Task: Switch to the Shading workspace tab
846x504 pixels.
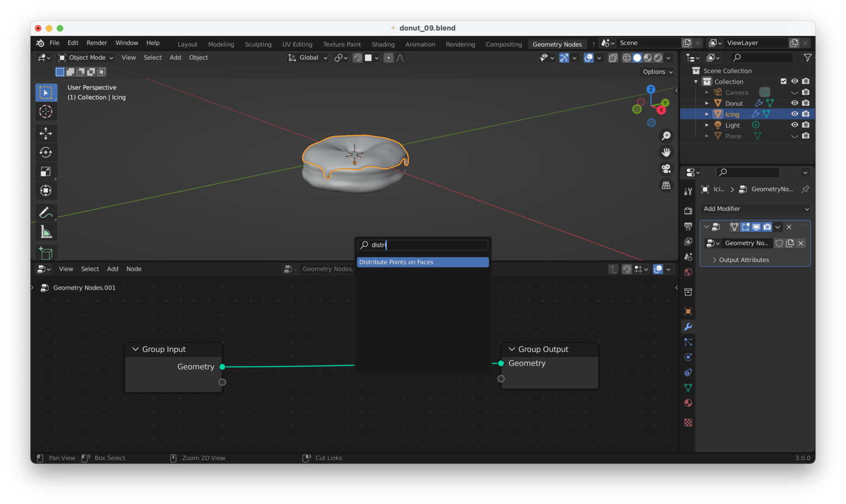Action: click(x=383, y=45)
